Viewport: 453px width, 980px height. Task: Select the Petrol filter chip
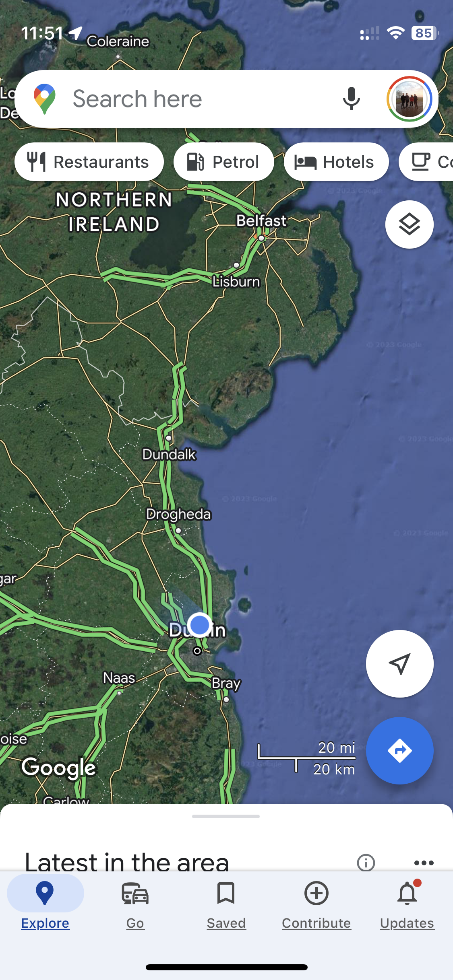tap(223, 162)
